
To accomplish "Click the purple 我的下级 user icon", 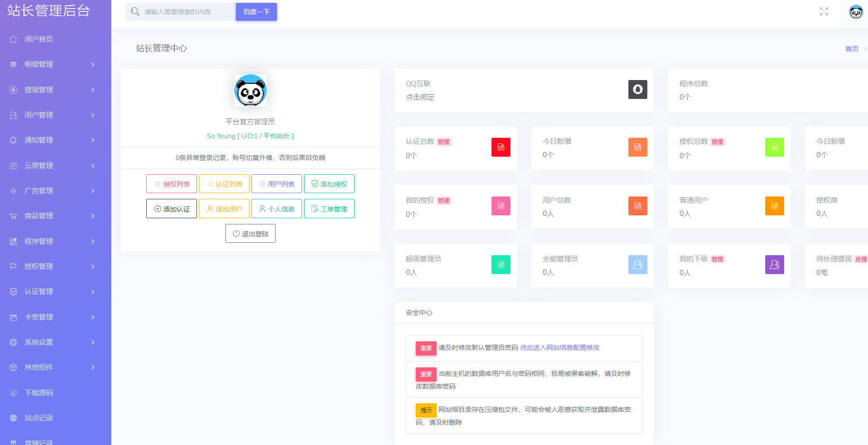I will [775, 265].
